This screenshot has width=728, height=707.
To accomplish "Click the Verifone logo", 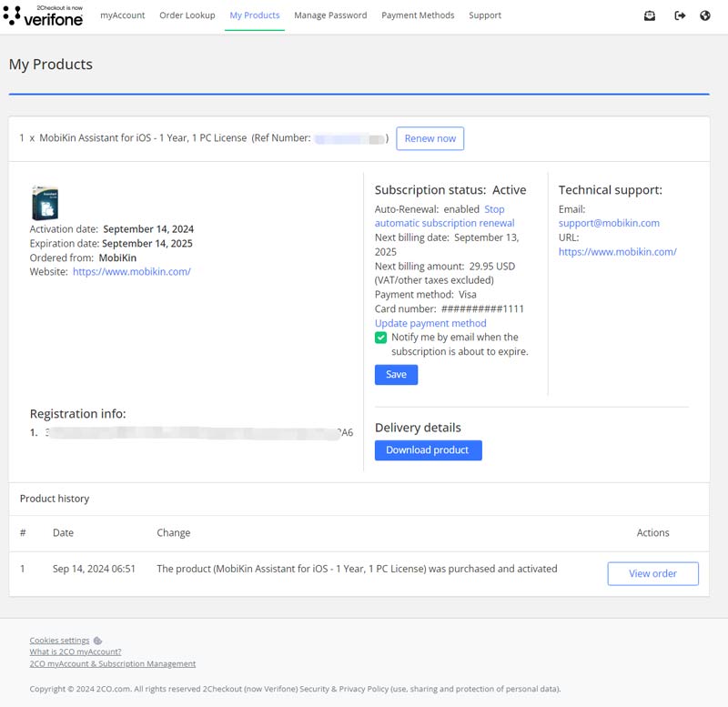I will tap(43, 15).
